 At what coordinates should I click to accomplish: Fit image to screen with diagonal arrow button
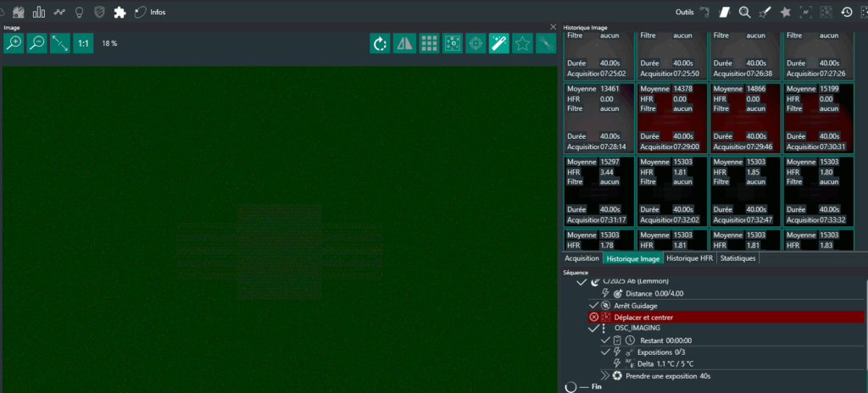pyautogui.click(x=60, y=43)
